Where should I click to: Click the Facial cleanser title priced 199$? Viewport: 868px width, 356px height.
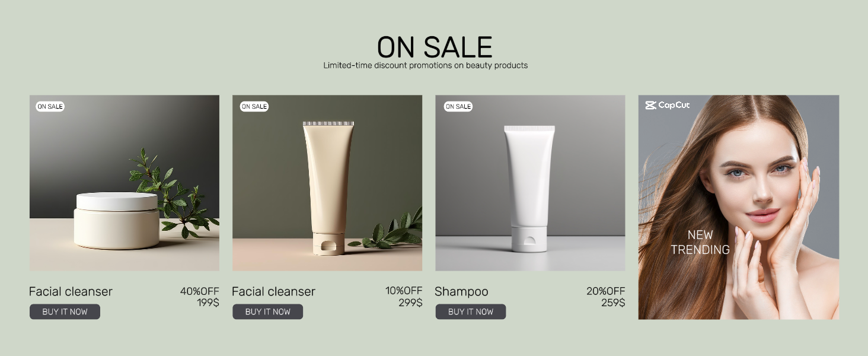point(71,291)
